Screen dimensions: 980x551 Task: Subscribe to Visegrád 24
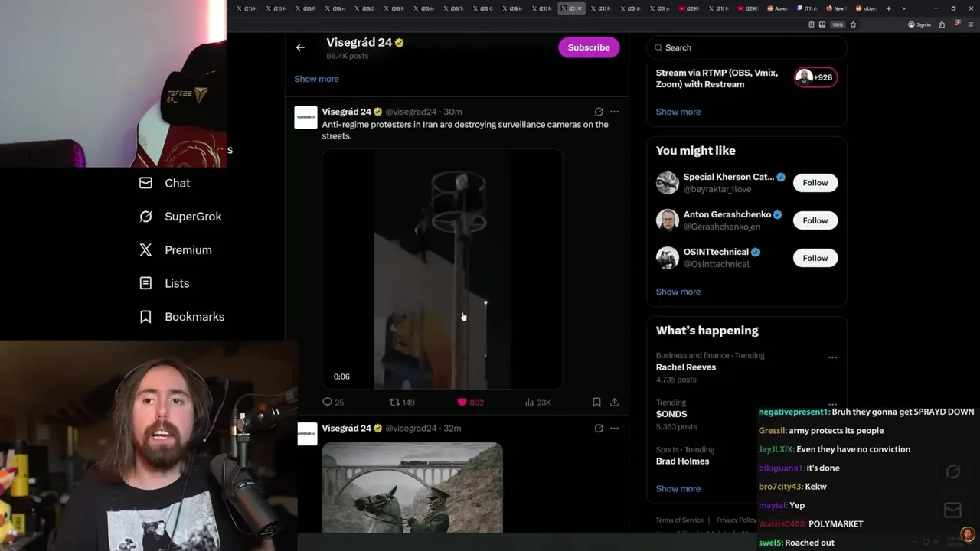click(589, 47)
